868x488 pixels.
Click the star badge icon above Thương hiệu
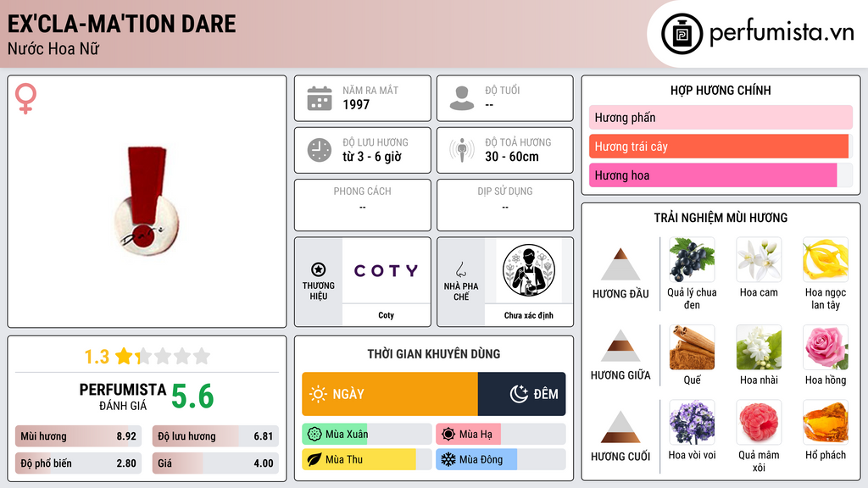tap(319, 269)
